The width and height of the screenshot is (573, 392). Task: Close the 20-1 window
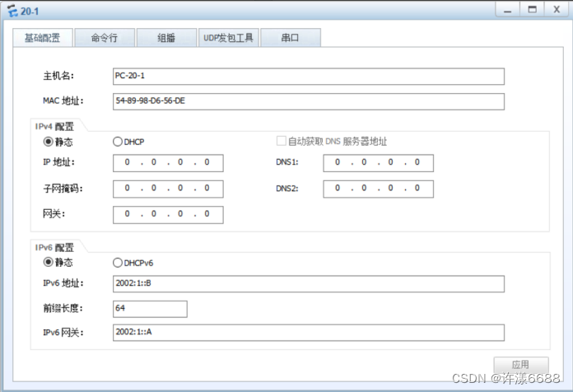[557, 10]
